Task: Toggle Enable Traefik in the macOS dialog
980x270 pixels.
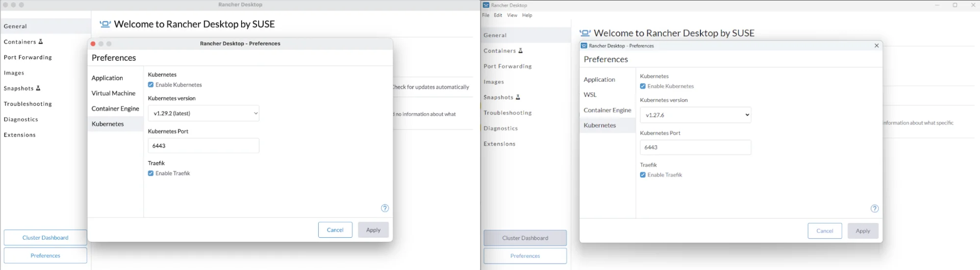Action: click(151, 173)
